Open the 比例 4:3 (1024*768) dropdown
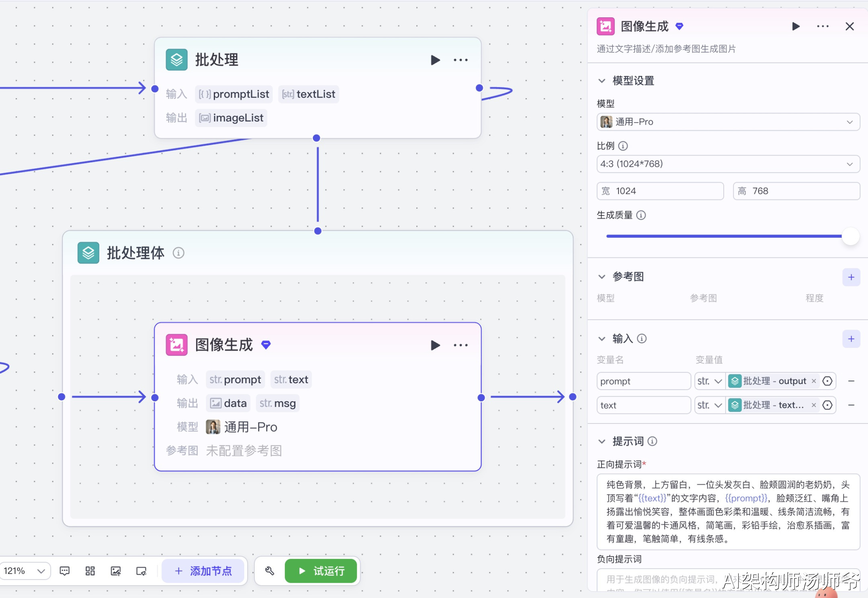868x598 pixels. pos(728,164)
